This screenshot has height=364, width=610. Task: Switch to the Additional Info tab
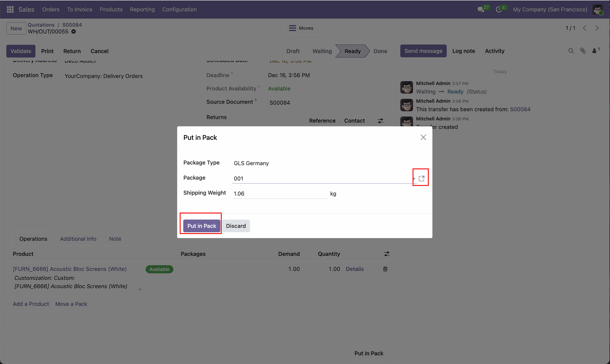(78, 239)
